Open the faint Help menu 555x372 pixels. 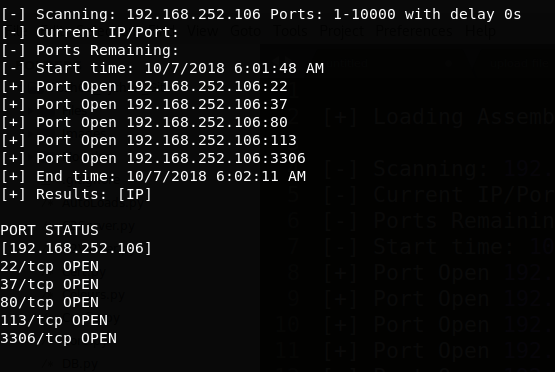(x=480, y=31)
